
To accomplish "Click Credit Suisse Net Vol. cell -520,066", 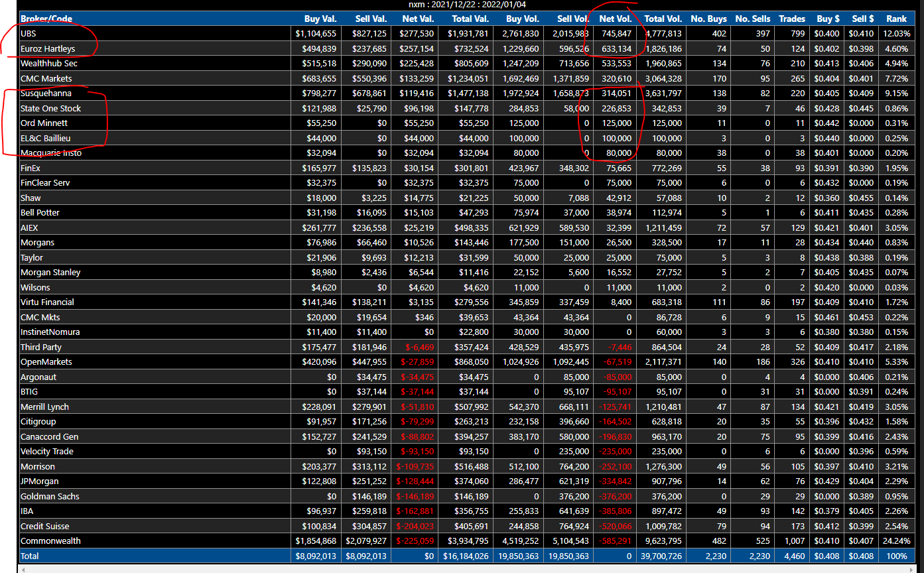I will point(615,526).
